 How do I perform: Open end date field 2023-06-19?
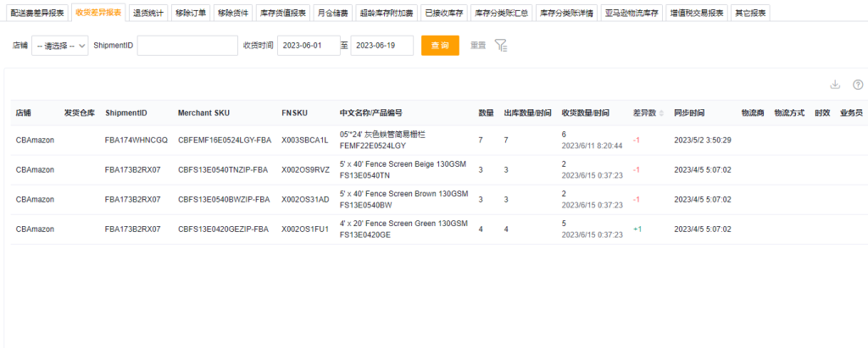click(381, 46)
